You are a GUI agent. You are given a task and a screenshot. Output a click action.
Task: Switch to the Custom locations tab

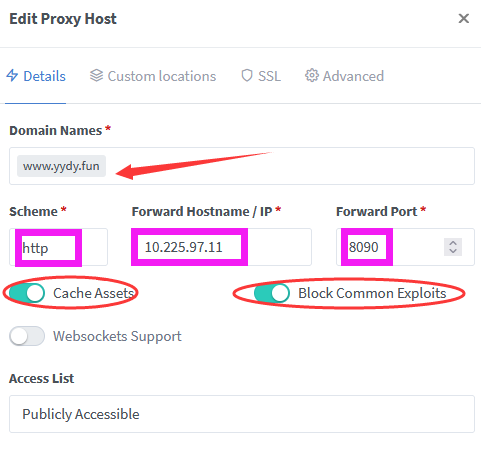coord(153,76)
